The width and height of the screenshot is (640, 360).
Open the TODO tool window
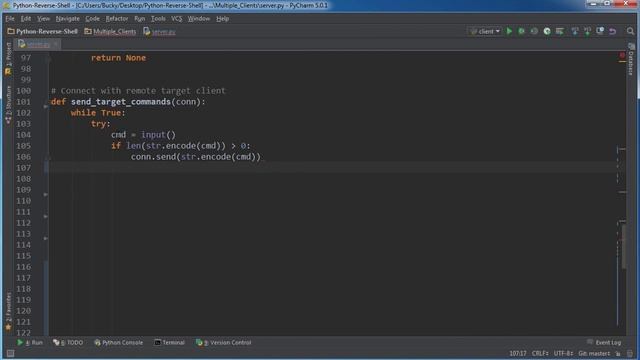[x=68, y=342]
